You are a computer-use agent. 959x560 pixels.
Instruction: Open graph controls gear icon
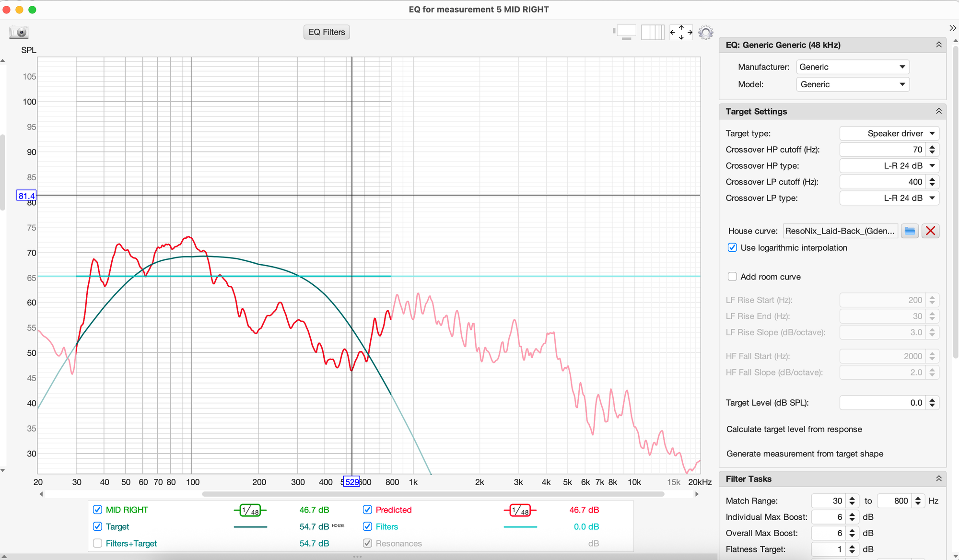[705, 32]
